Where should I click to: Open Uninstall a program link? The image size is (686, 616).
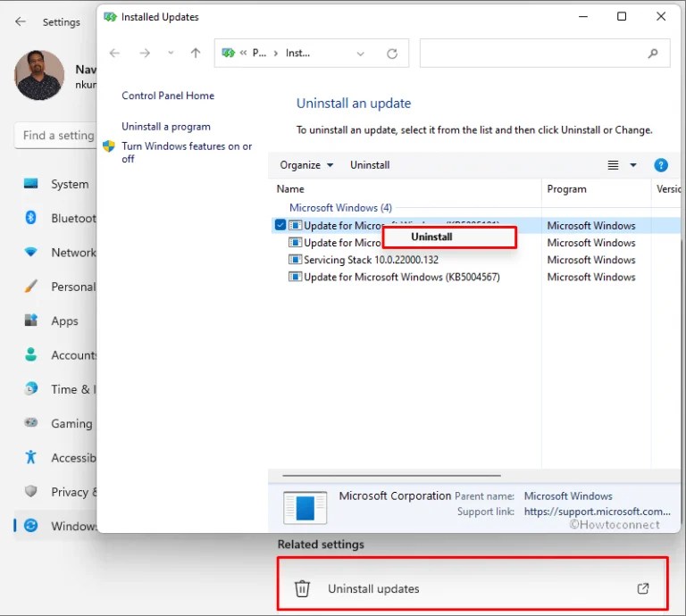coord(166,127)
